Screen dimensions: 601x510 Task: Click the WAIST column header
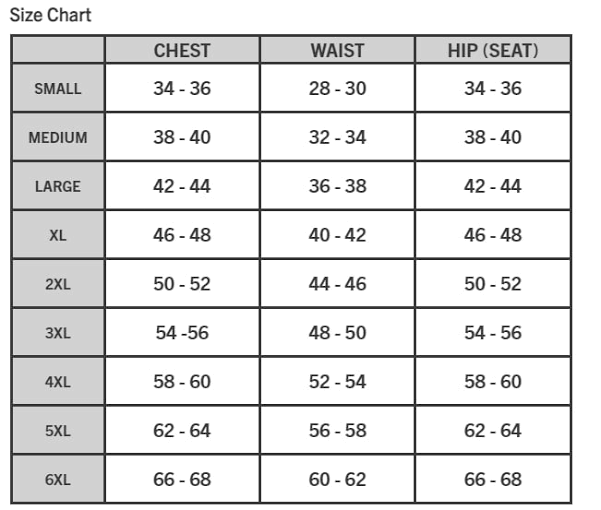pyautogui.click(x=337, y=51)
